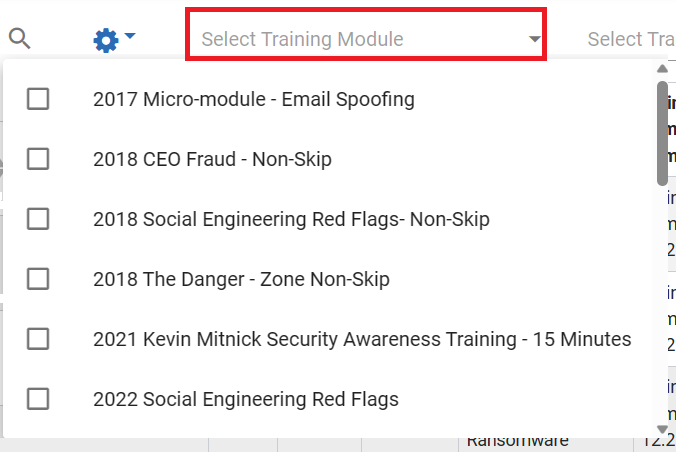Click the dropdown list scrollbar thumb
Screen dimensions: 676x452
tap(662, 134)
